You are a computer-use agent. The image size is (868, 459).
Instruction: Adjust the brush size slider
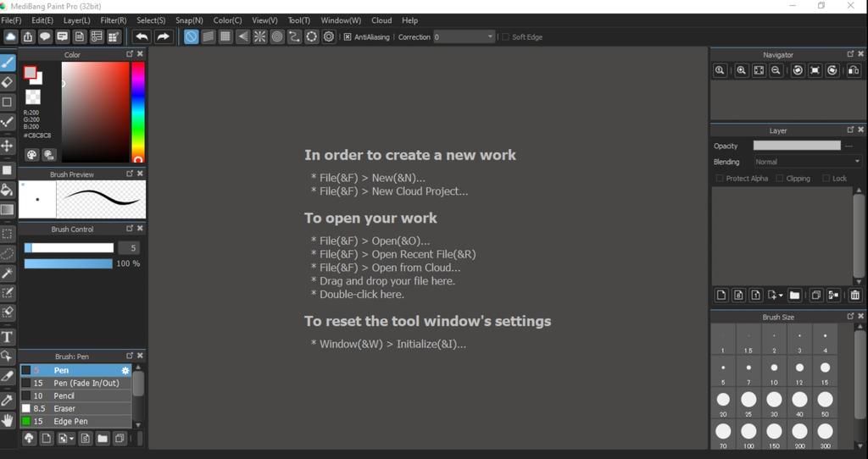[69, 248]
